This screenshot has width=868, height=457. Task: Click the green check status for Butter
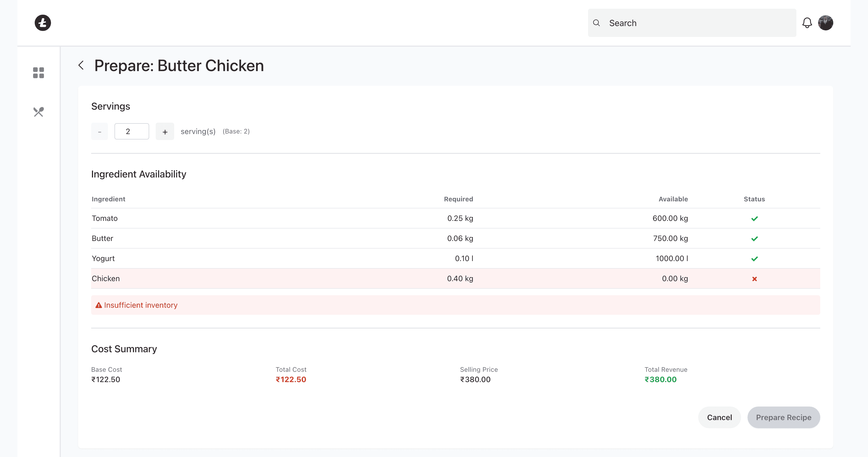(x=754, y=239)
